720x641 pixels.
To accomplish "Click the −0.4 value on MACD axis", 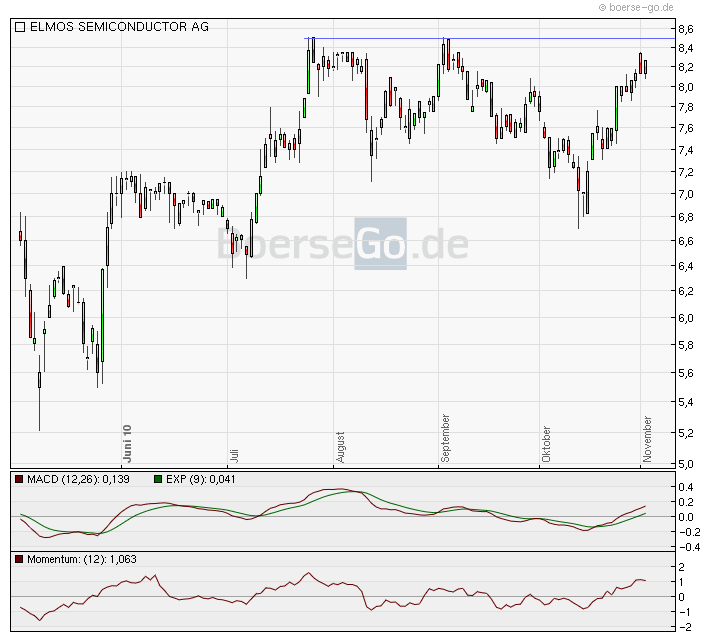I will [x=689, y=547].
